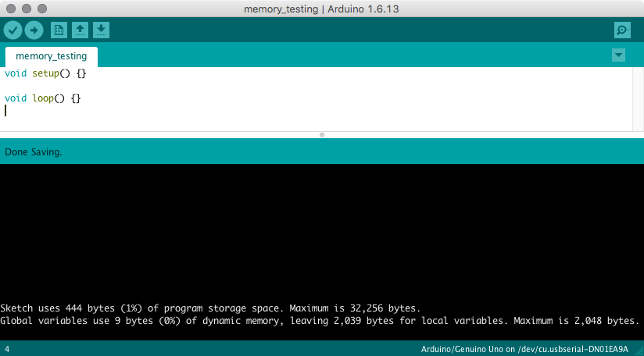The height and width of the screenshot is (356, 644).
Task: Click the Arduino/Genuino Uno board port label
Action: [521, 348]
